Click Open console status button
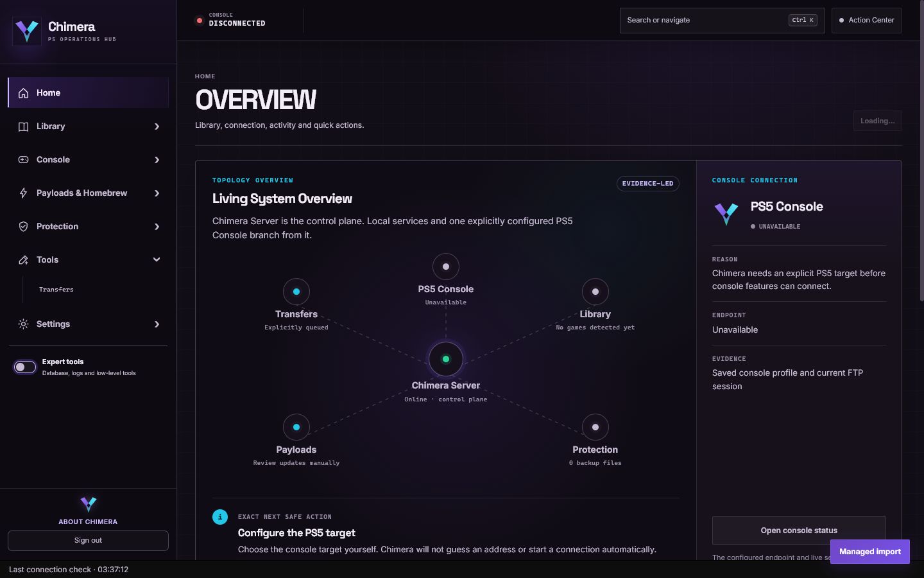Screen dimensions: 924x578 tap(799, 530)
